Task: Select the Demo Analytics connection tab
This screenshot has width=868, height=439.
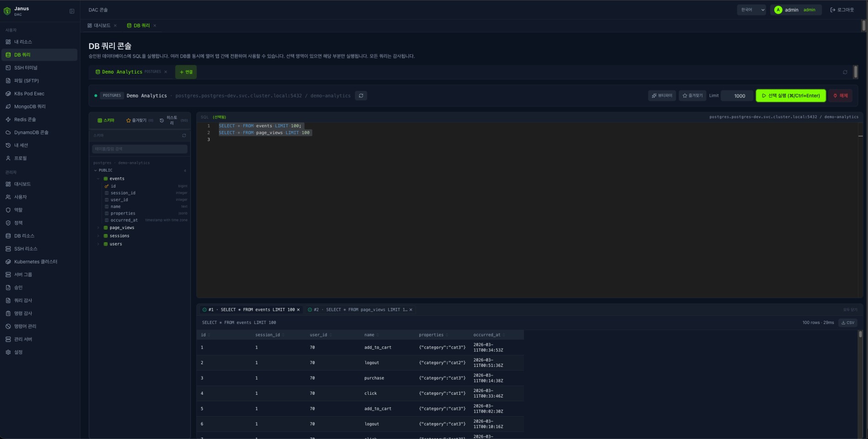Action: click(128, 72)
